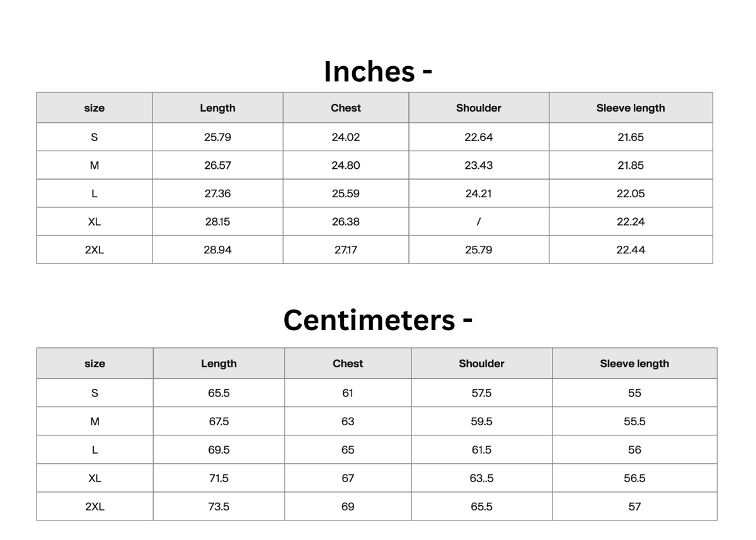Select the Chest header in inches table
The width and height of the screenshot is (756, 540).
click(x=346, y=108)
